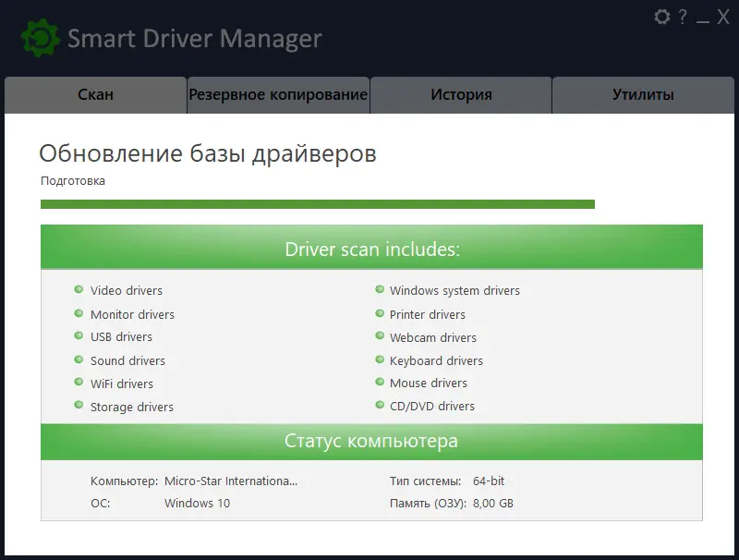This screenshot has width=739, height=560.
Task: Click the 'Подготовка' status text
Action: coord(72,180)
